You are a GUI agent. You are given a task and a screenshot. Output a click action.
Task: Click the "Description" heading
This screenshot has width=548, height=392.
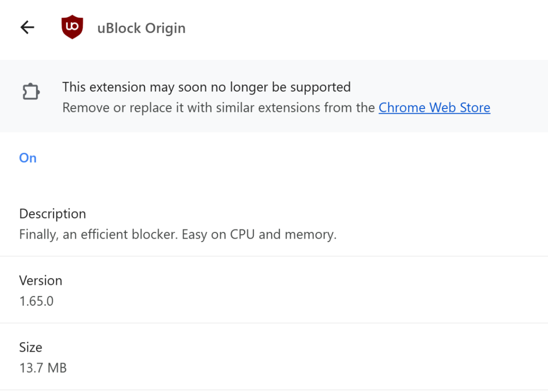click(x=53, y=214)
